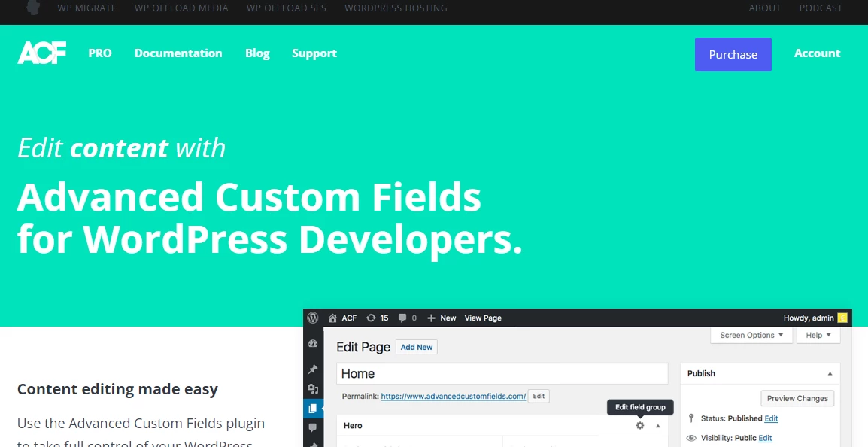The image size is (868, 447).
Task: Click the + New icon in the admin bar
Action: point(433,318)
